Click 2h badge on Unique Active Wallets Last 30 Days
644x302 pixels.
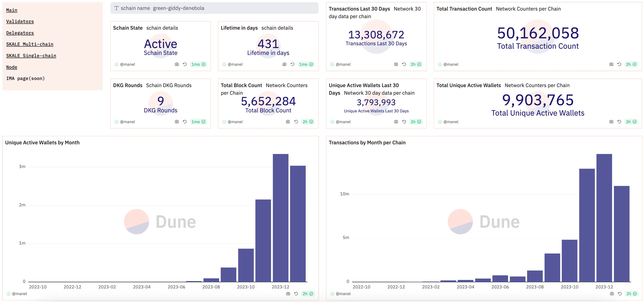416,122
